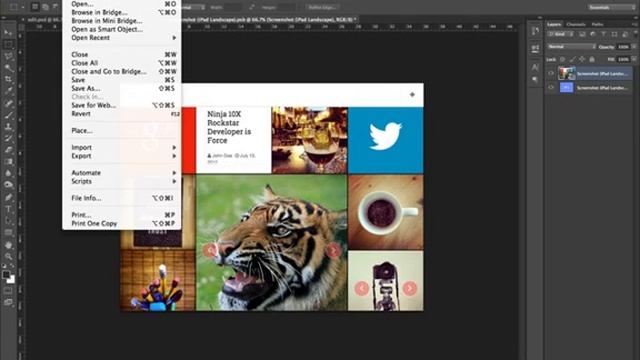This screenshot has width=640, height=360.
Task: Toggle lock all
Action: pos(592,59)
